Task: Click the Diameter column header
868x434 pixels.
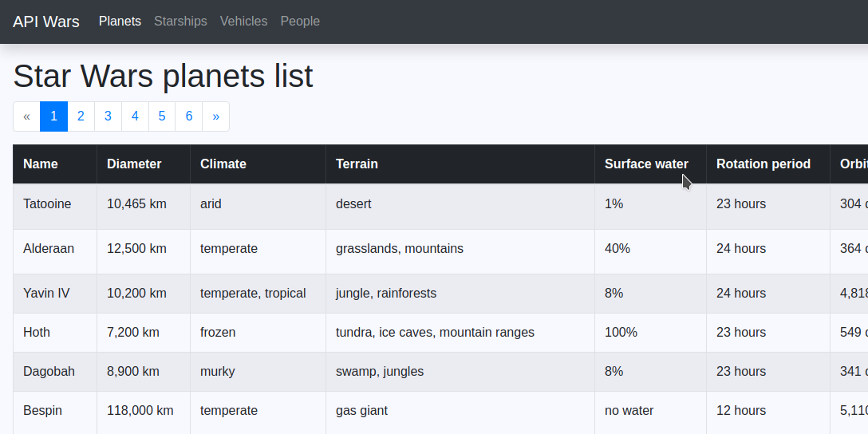Action: [134, 164]
